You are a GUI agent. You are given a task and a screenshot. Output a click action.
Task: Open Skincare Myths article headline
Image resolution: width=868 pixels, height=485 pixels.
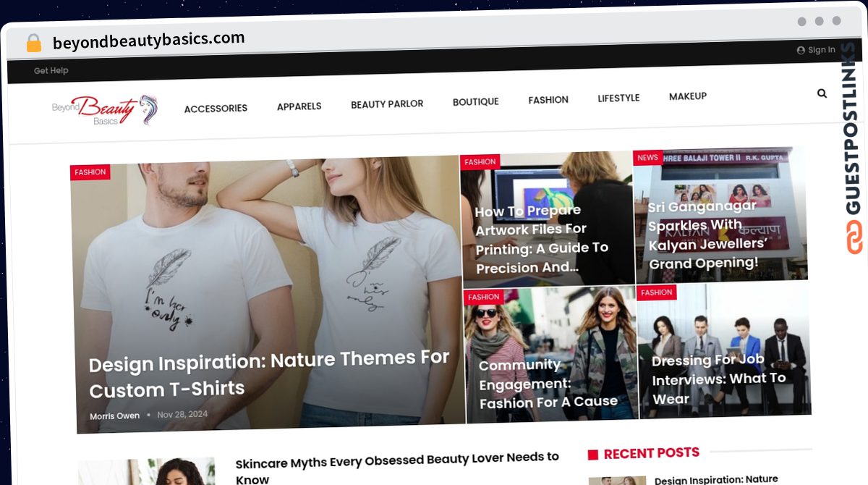point(397,468)
